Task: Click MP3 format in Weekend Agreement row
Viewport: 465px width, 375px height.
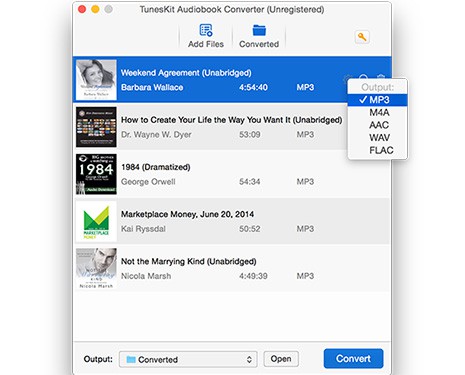Action: [305, 88]
